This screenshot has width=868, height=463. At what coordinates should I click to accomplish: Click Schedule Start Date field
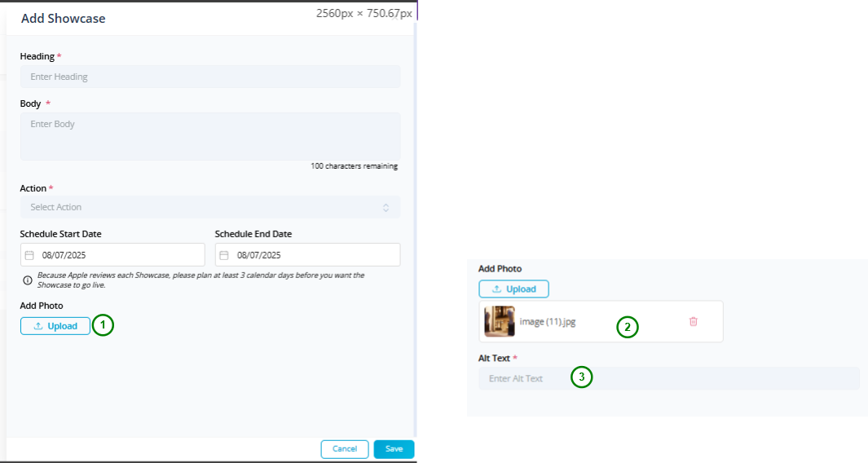[x=113, y=255]
